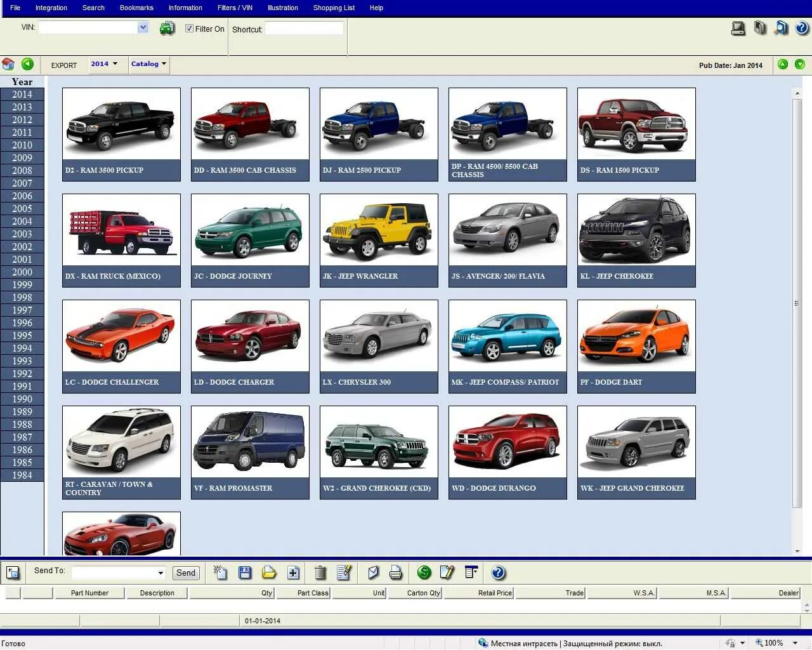This screenshot has width=812, height=650.
Task: Open the DS - RAM 1500 PICKUP catalog
Action: coord(636,135)
